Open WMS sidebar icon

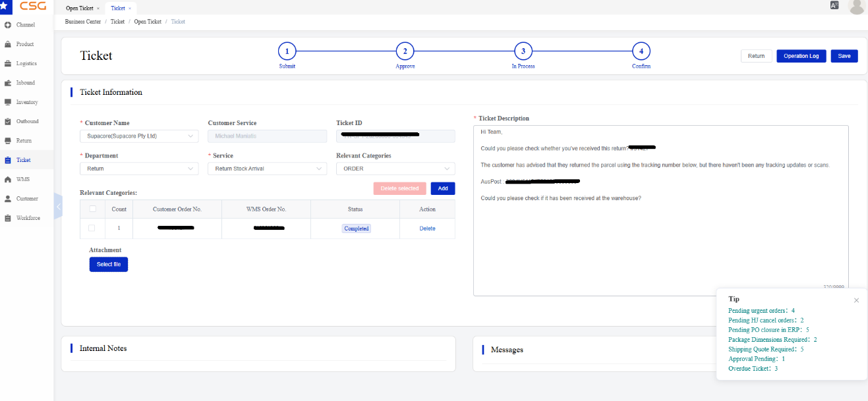pyautogui.click(x=8, y=179)
